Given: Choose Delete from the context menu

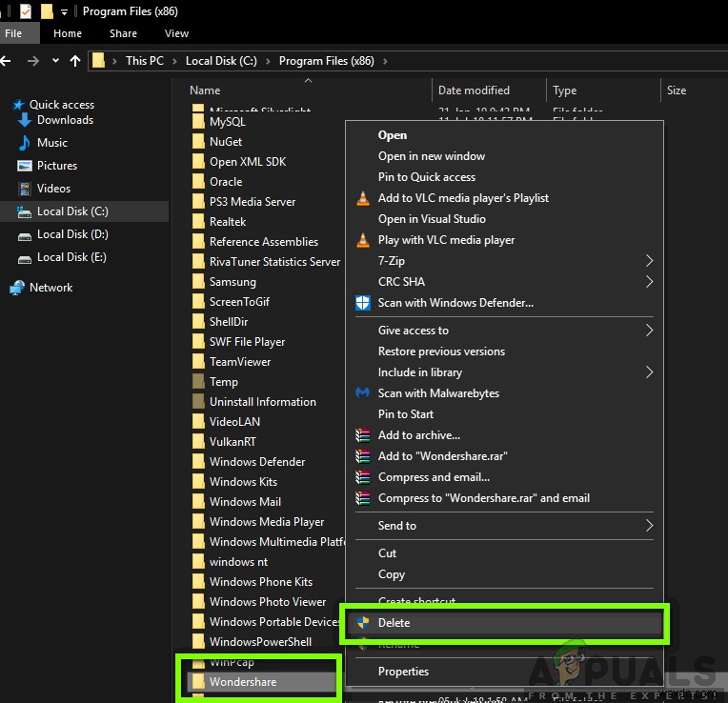Looking at the screenshot, I should pyautogui.click(x=505, y=623).
